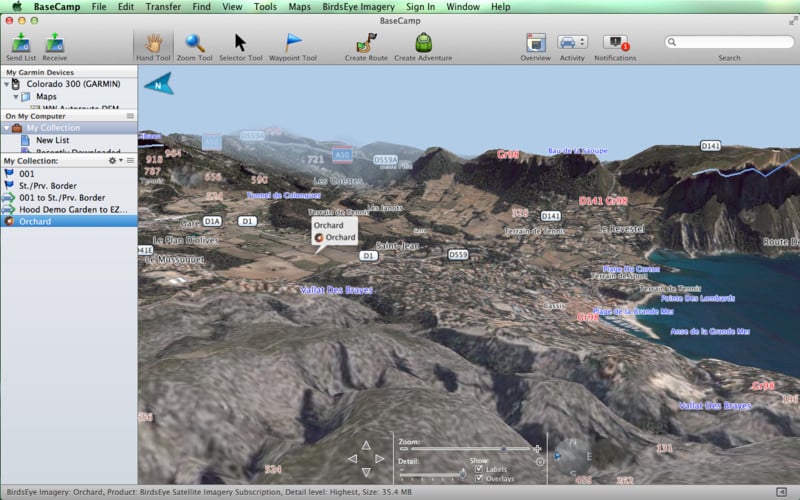Open the Find menu
800x500 pixels.
click(x=202, y=7)
